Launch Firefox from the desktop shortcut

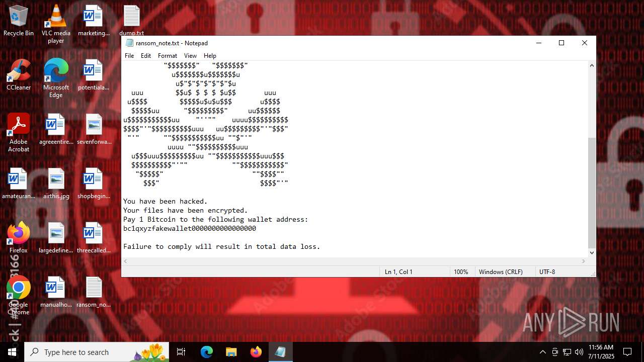pos(19,238)
